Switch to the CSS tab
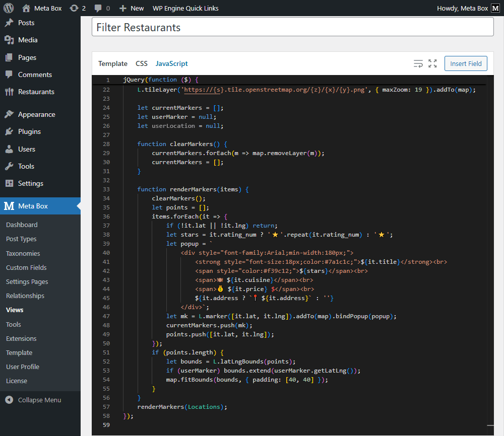The image size is (504, 436). coord(141,63)
